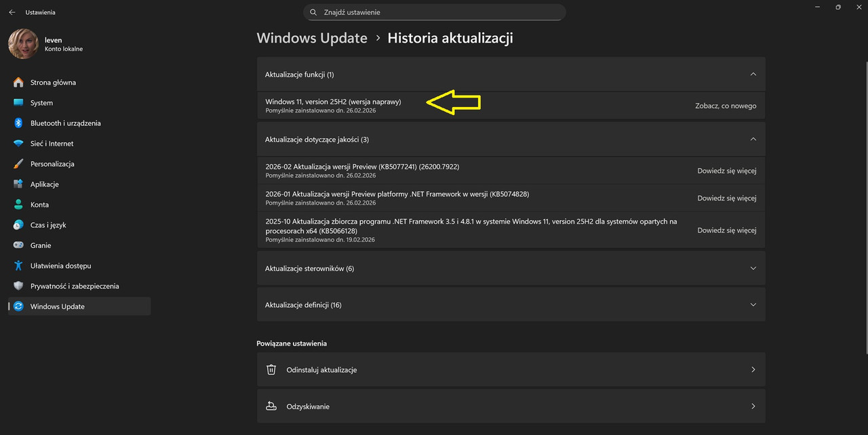Select the 2026-01 .NET Framework Preview (KB5074828) entry

pos(511,199)
